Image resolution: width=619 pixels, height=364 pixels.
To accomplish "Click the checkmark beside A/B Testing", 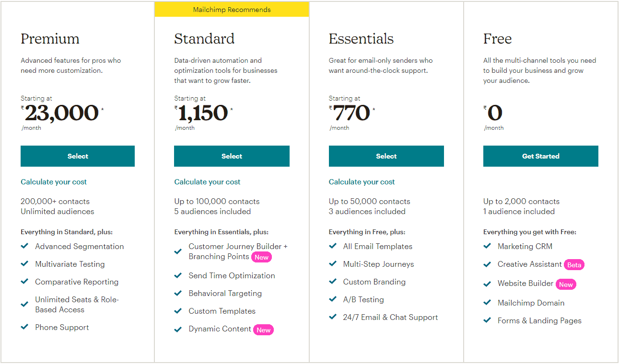I will (332, 299).
